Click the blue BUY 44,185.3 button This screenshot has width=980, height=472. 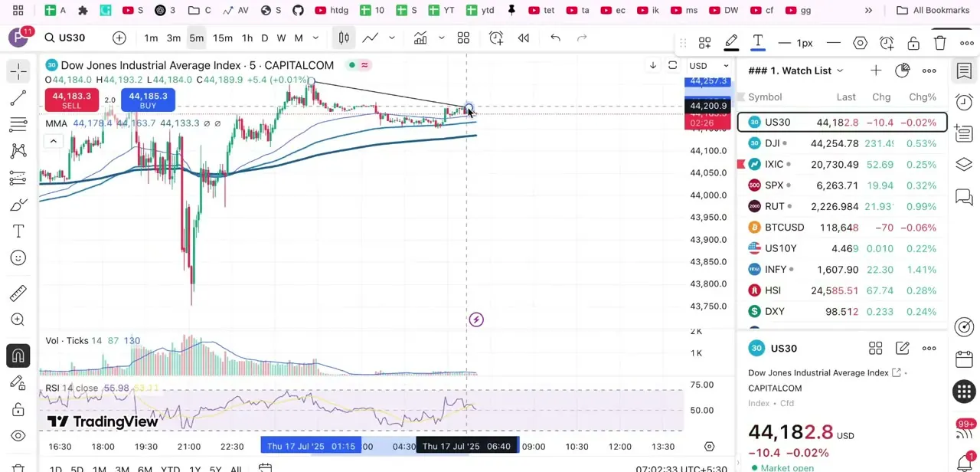click(148, 100)
